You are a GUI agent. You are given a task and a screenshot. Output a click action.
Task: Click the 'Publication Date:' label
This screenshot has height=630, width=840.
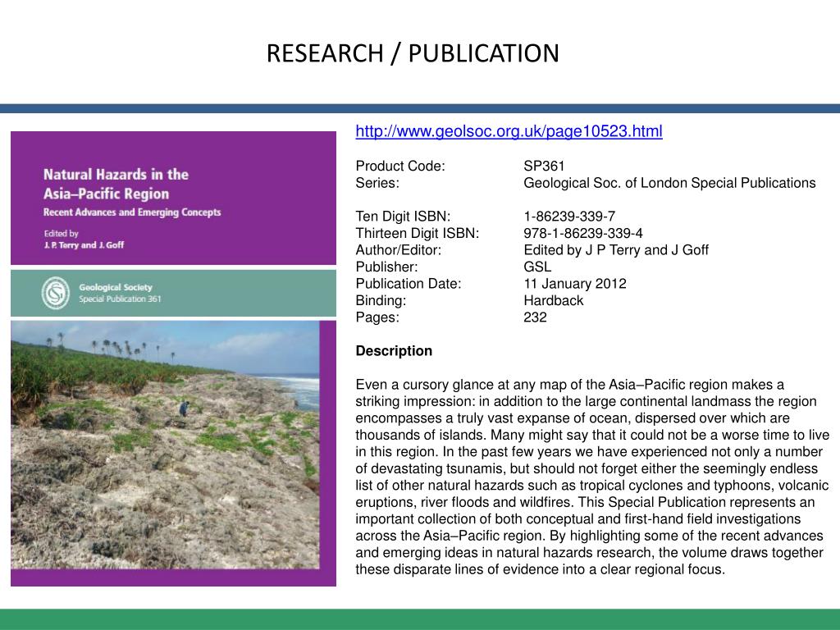point(409,283)
